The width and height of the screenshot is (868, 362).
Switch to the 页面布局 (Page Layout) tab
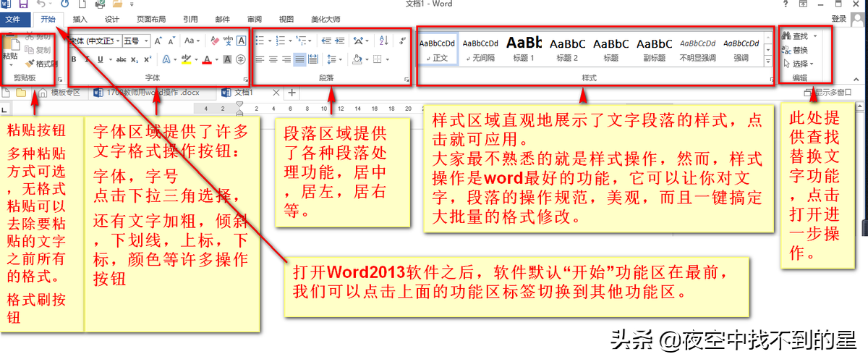[x=151, y=20]
